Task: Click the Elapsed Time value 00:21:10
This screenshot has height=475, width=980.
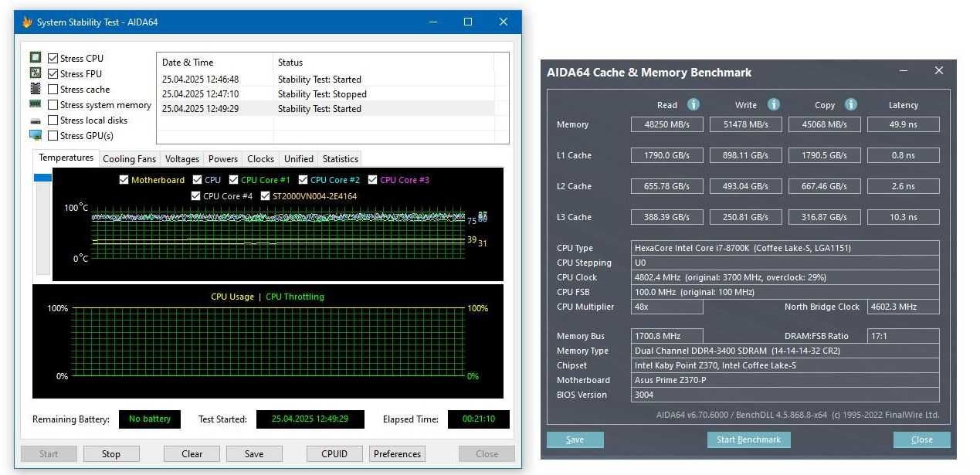Action: click(479, 419)
